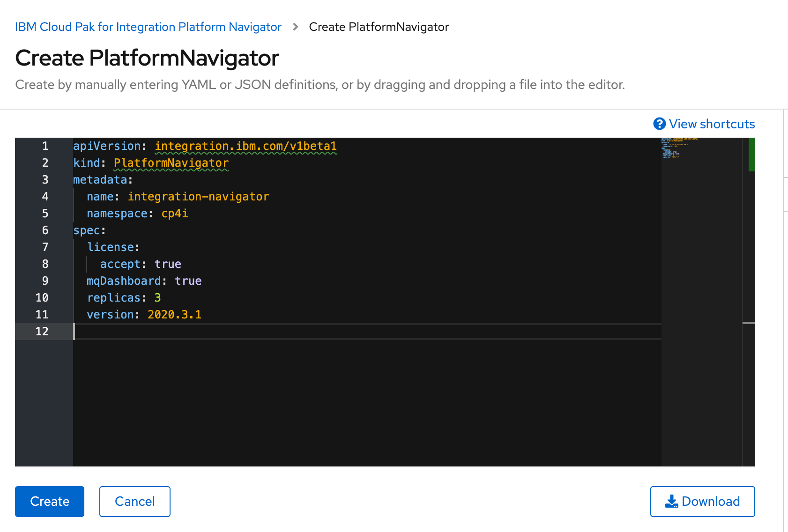This screenshot has height=532, width=788.
Task: Click line number 1 in the gutter
Action: pyautogui.click(x=45, y=146)
